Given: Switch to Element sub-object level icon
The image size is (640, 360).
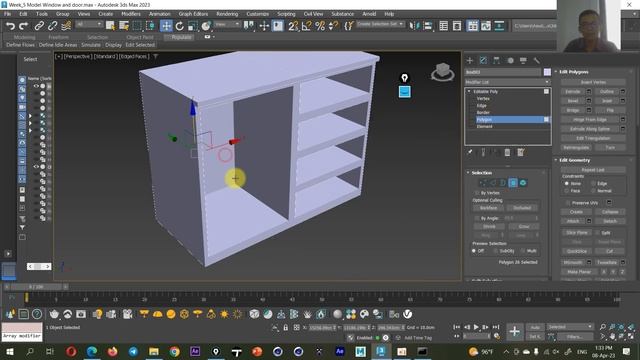Looking at the screenshot, I should (523, 183).
